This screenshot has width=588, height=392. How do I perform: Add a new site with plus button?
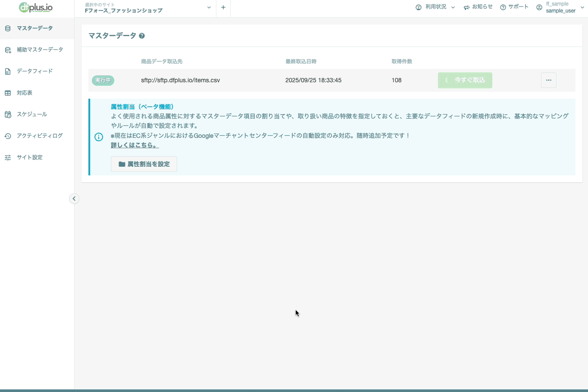coord(223,7)
